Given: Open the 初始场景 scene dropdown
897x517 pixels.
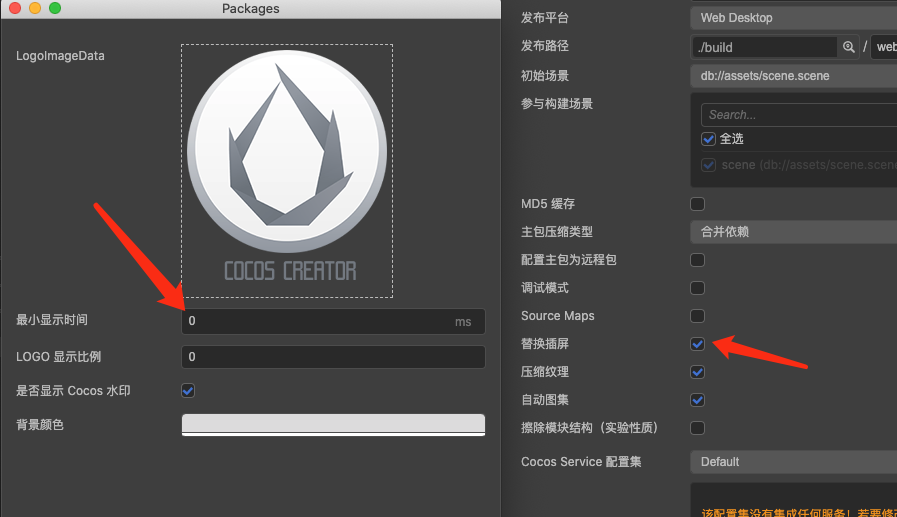Looking at the screenshot, I should (x=793, y=75).
